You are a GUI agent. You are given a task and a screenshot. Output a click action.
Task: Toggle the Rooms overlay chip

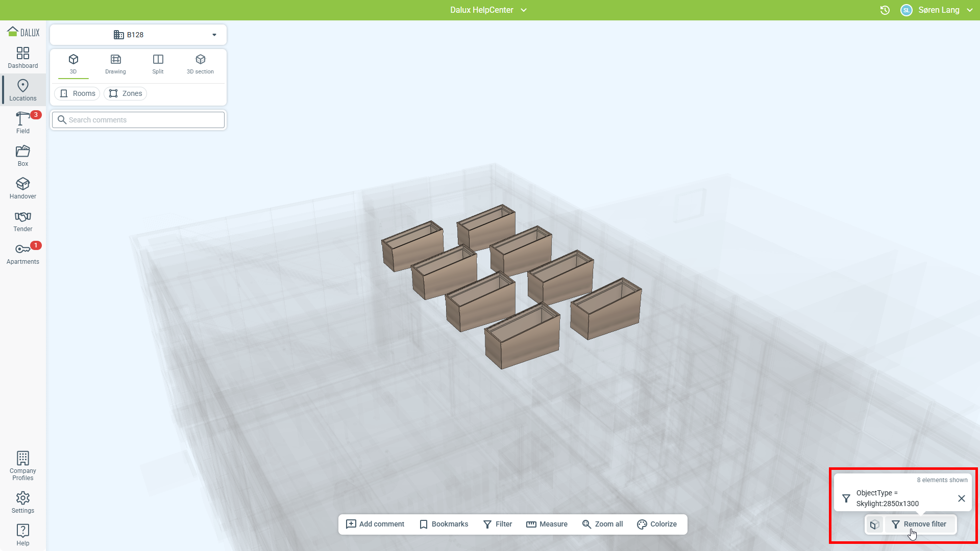[x=78, y=93]
